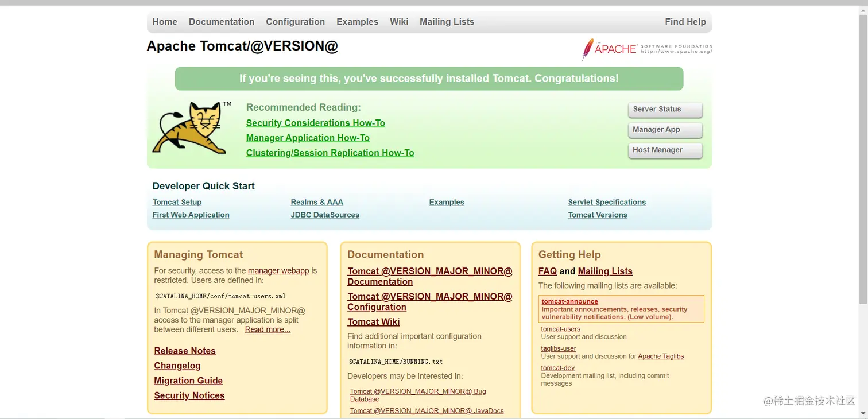Image resolution: width=868 pixels, height=419 pixels.
Task: Open Tomcat Bug Database link
Action: click(418, 395)
